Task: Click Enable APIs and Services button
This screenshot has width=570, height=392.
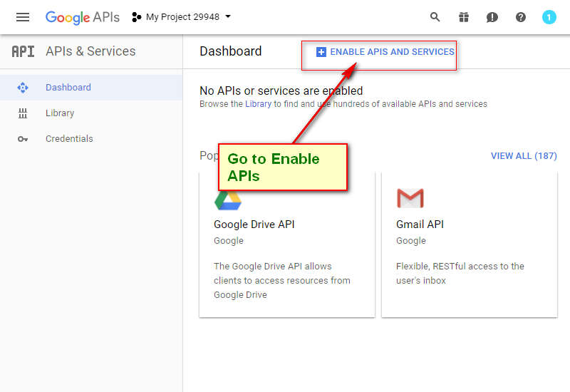Action: pyautogui.click(x=385, y=52)
